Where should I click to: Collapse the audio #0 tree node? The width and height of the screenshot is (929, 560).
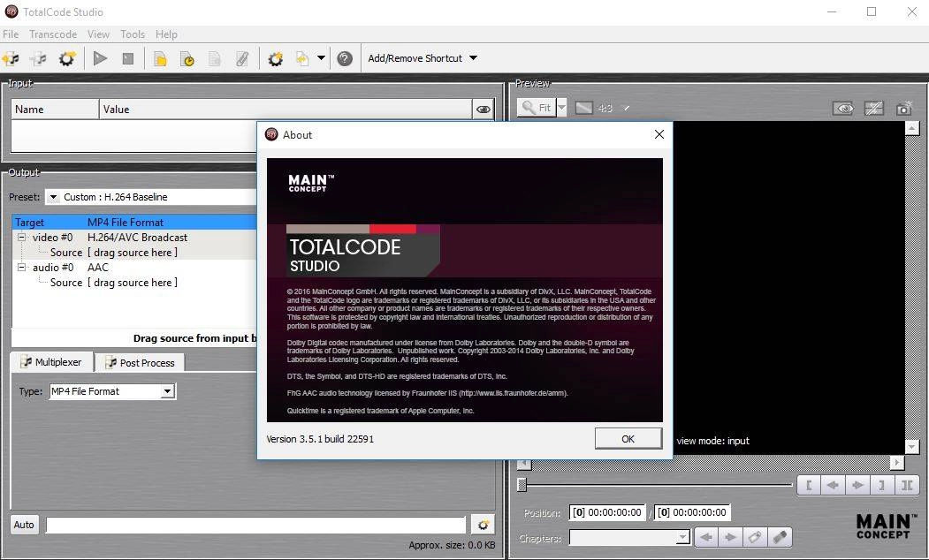click(x=22, y=268)
